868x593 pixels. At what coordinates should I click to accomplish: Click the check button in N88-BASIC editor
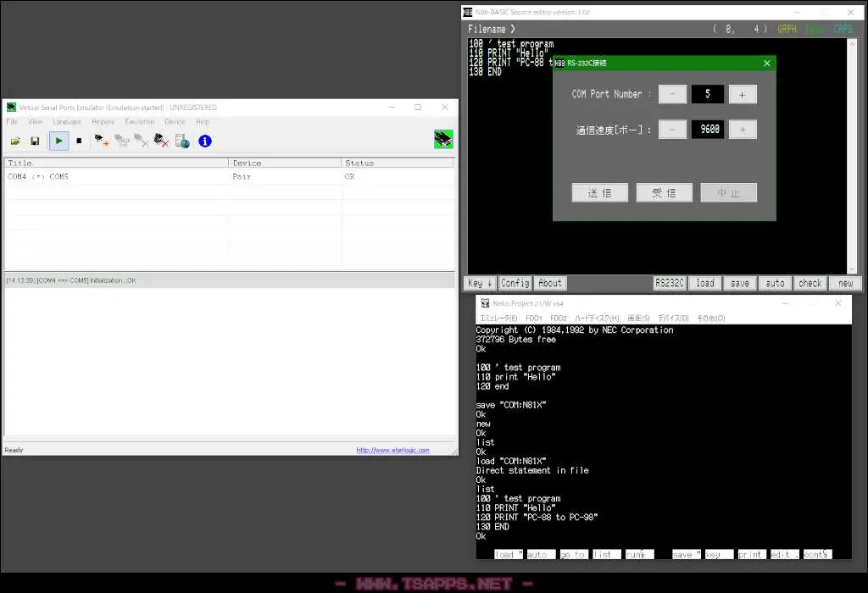pyautogui.click(x=810, y=283)
